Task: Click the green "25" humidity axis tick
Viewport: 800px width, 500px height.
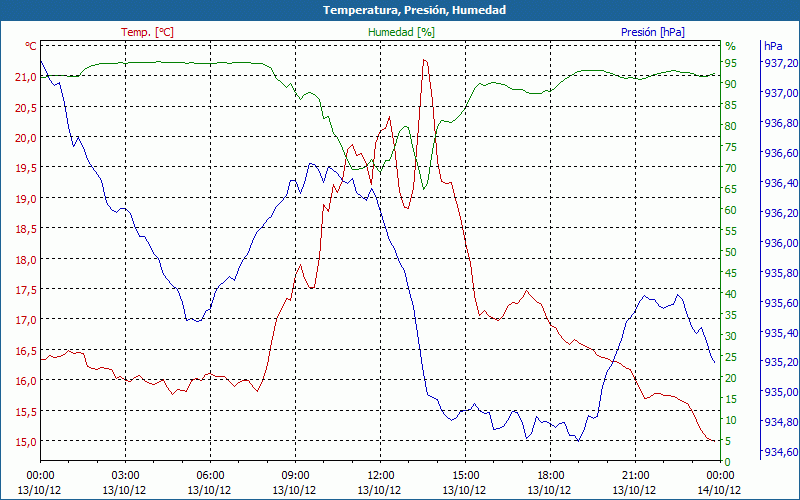Action: coord(731,357)
